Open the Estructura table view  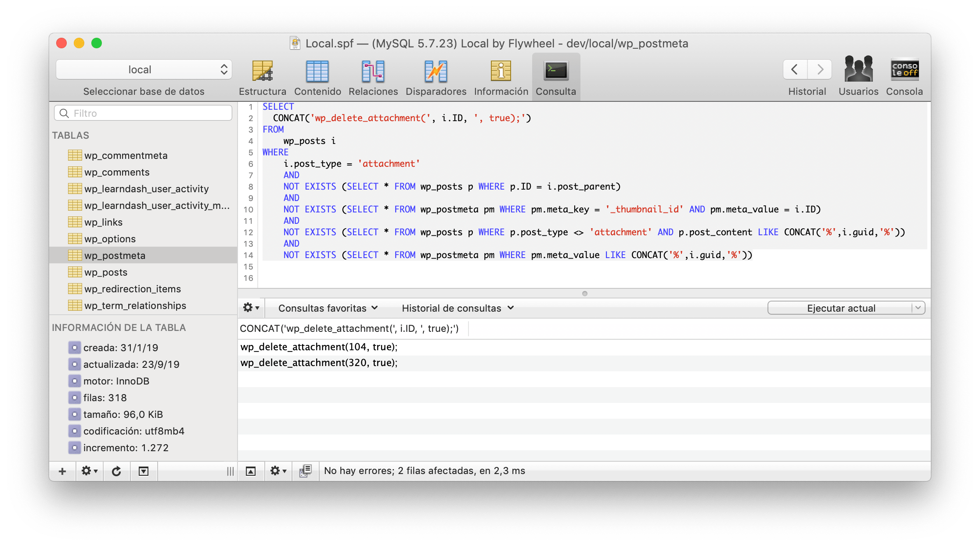263,72
